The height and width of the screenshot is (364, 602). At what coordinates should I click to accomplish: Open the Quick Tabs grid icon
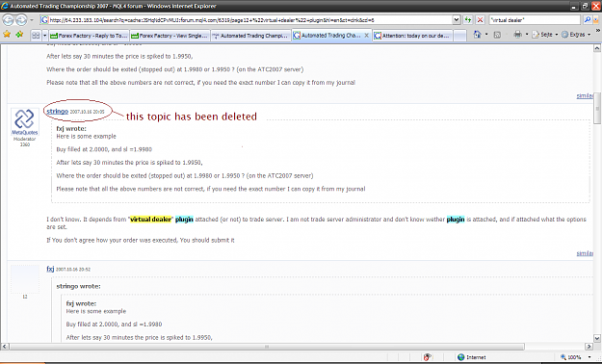(36, 36)
